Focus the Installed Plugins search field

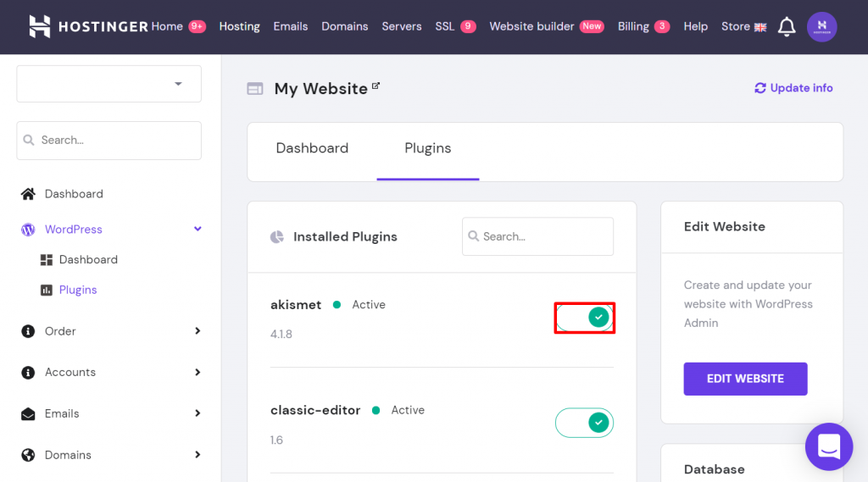542,236
